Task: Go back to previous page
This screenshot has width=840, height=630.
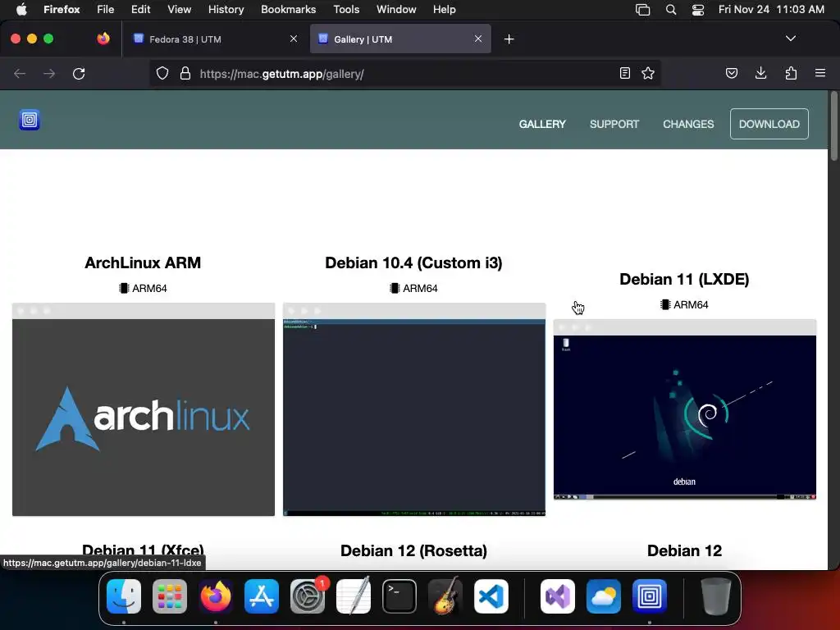Action: pyautogui.click(x=20, y=73)
